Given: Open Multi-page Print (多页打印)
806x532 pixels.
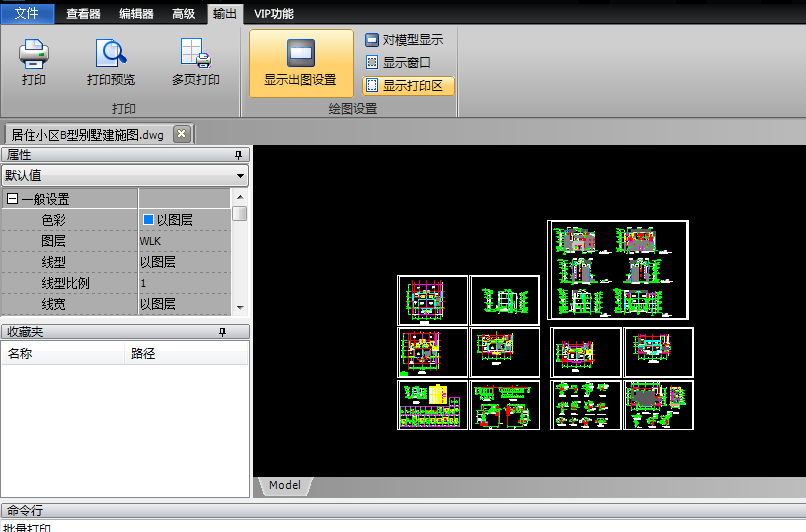Looking at the screenshot, I should coord(196,62).
